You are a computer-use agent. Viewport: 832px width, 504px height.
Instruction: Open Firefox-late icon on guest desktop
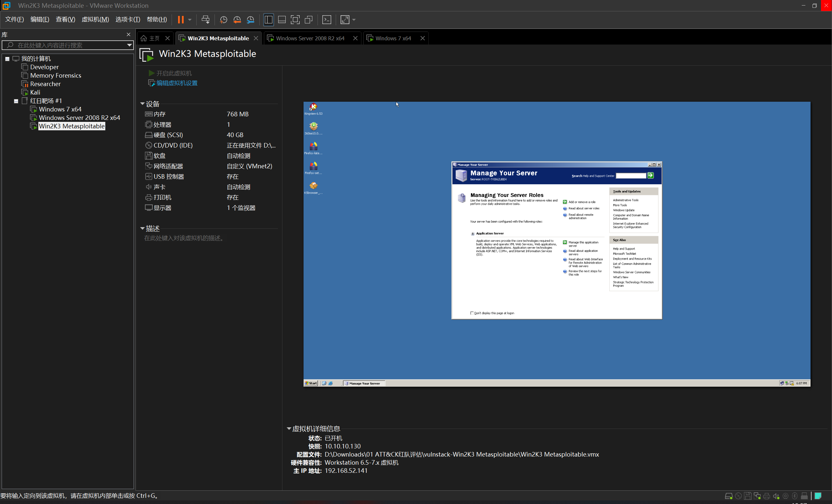click(x=313, y=149)
